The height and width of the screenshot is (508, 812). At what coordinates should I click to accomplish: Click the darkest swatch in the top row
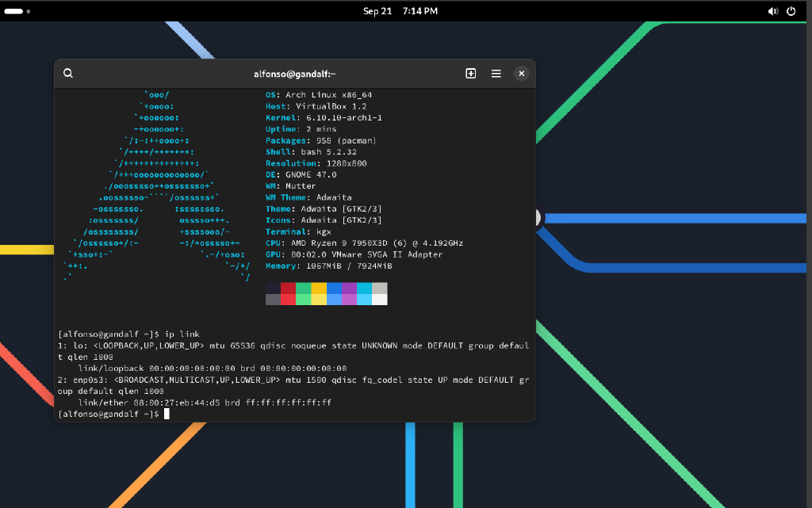coord(273,288)
